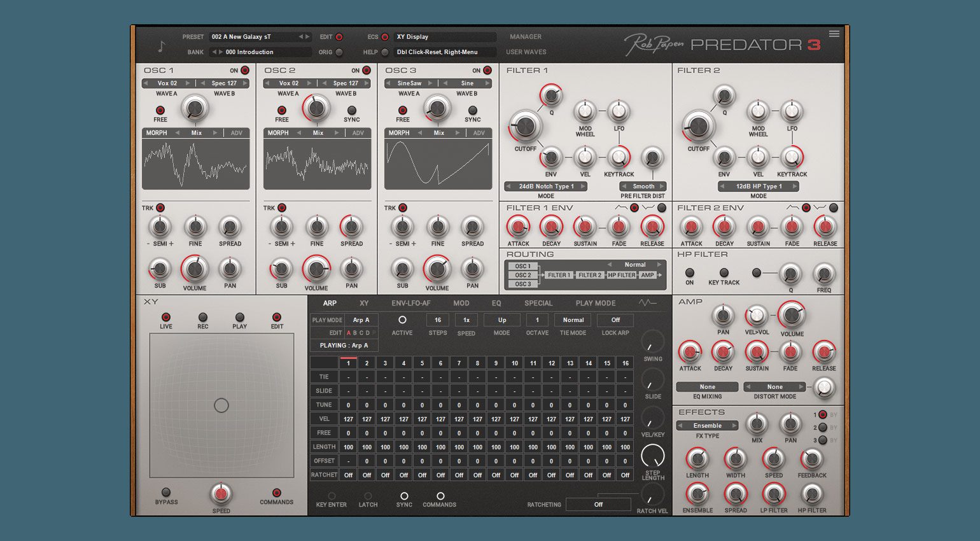The height and width of the screenshot is (541, 980).
Task: Click the Pre Filter Dist knob
Action: click(652, 157)
